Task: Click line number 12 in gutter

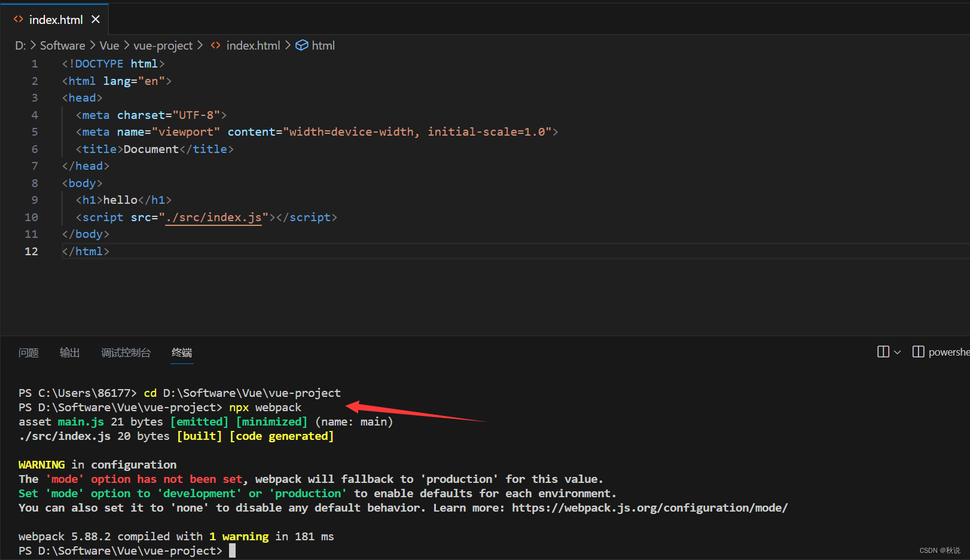Action: 31,252
